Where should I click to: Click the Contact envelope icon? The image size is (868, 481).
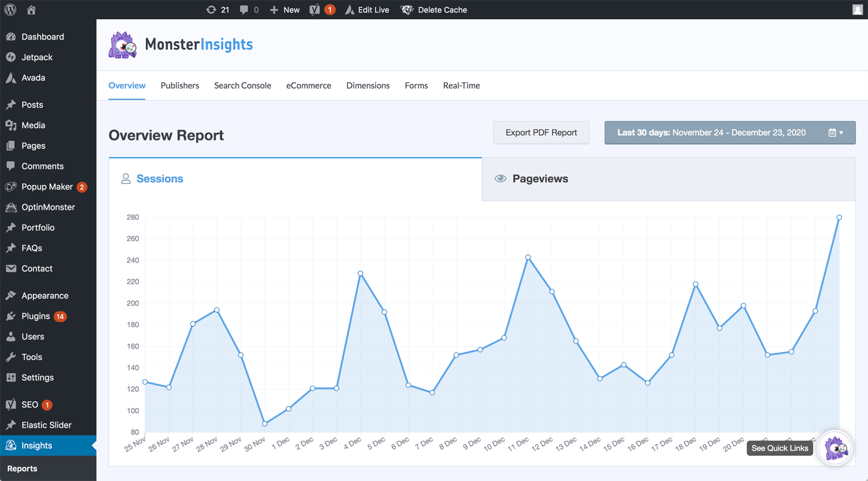pos(11,268)
